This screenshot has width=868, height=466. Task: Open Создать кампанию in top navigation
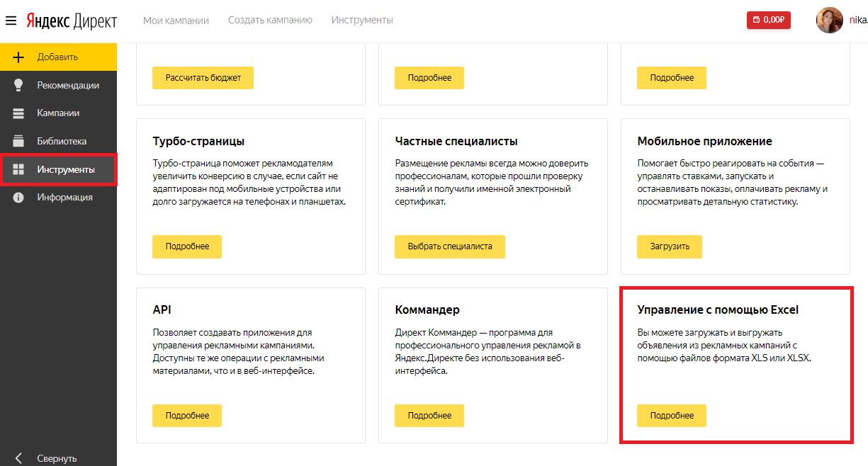click(x=270, y=21)
